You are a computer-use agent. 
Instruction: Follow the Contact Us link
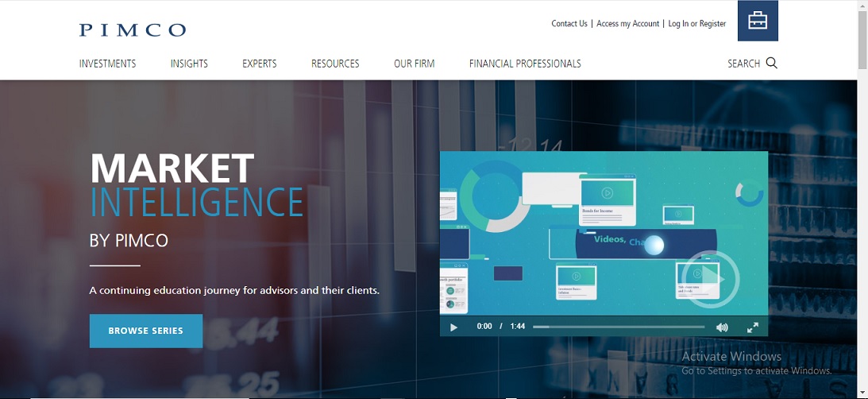tap(569, 24)
